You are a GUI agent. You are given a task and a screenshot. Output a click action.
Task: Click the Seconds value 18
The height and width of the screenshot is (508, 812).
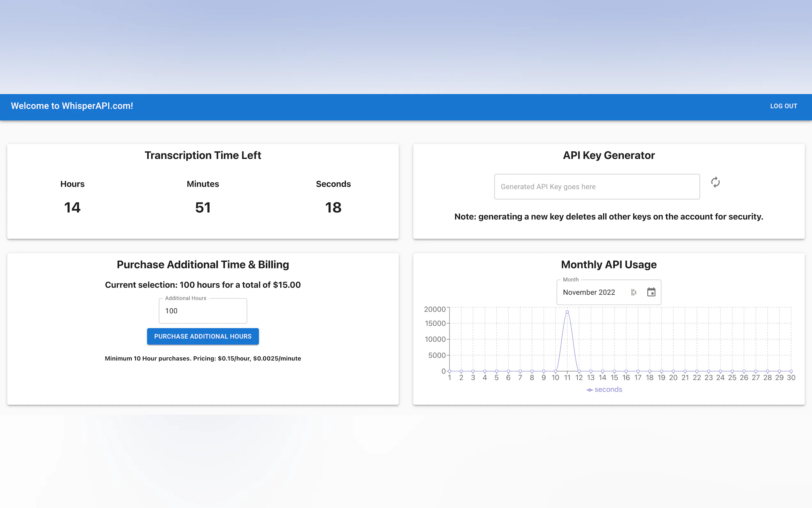333,207
